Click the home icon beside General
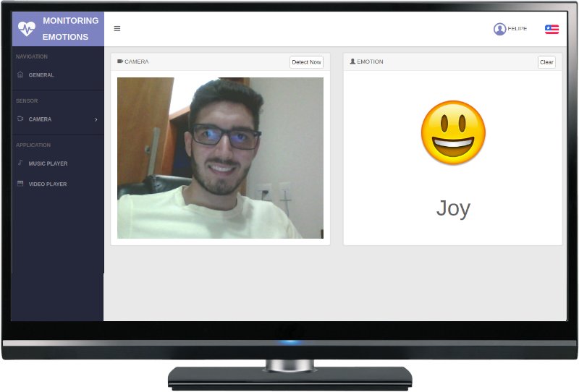Screen dimensions: 579x392 coord(20,74)
